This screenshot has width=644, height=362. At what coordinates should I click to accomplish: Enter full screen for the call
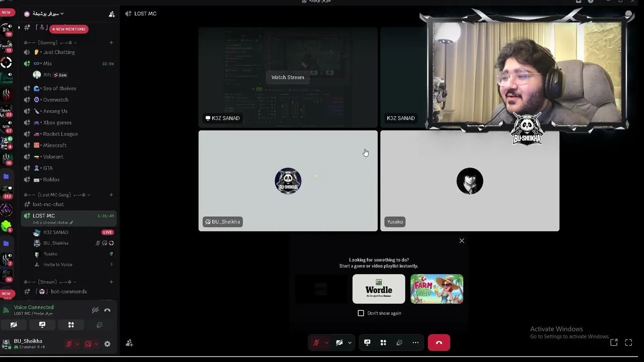coord(628,342)
